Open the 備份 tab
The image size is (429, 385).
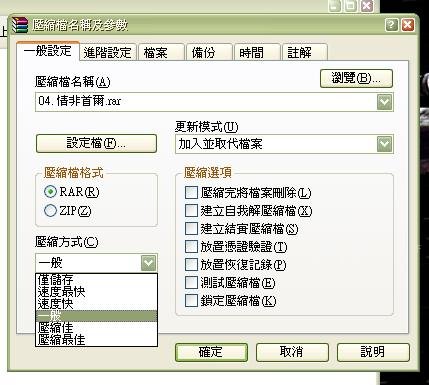209,53
